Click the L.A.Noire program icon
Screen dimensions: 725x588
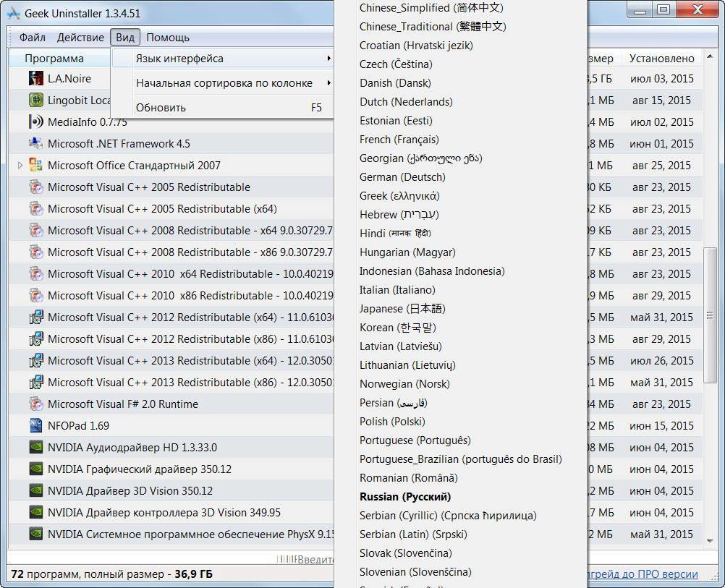36,79
